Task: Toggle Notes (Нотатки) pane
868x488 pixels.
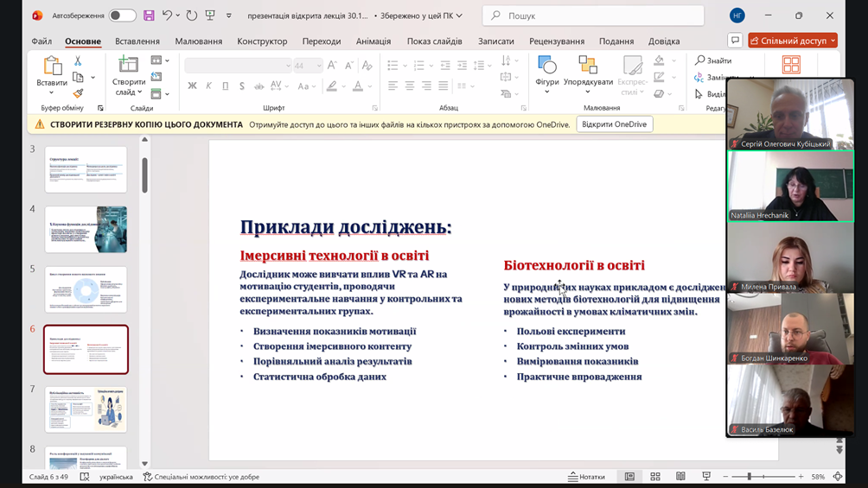Action: (x=587, y=477)
